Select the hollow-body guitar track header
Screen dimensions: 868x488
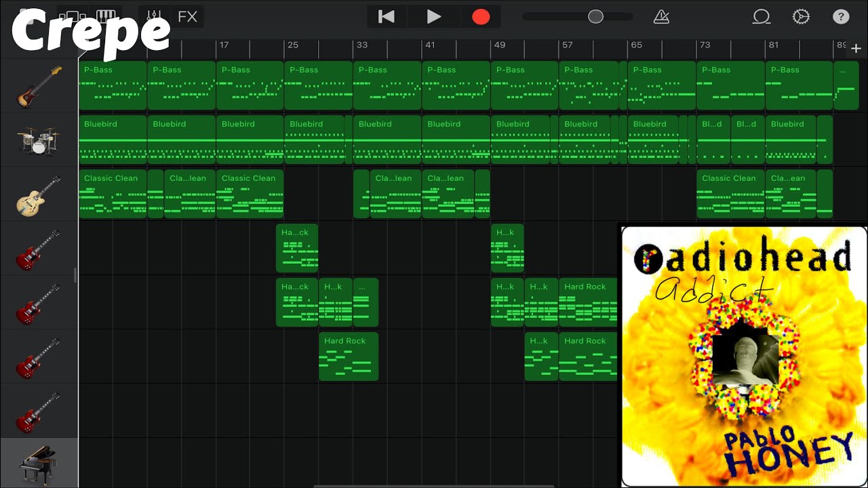(39, 194)
